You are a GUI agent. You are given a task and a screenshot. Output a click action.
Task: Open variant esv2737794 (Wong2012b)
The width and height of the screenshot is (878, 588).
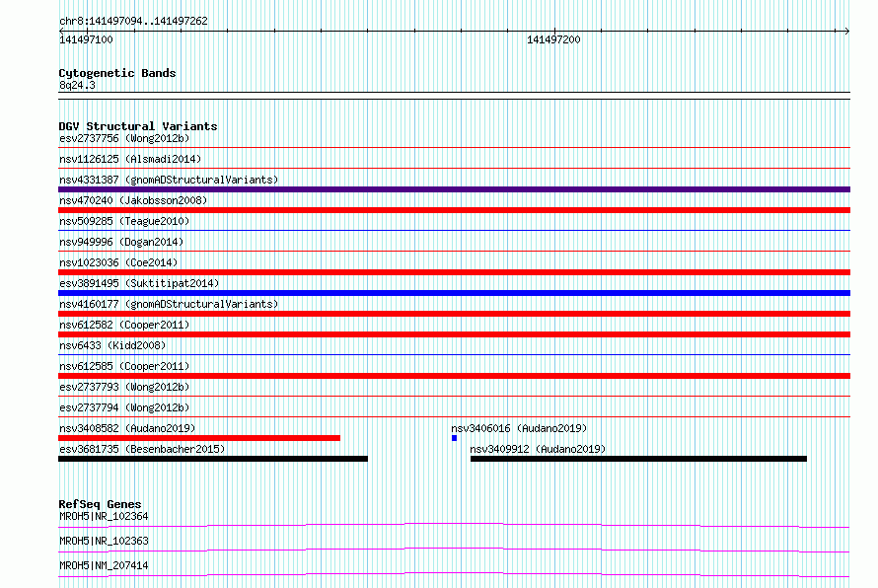point(124,407)
